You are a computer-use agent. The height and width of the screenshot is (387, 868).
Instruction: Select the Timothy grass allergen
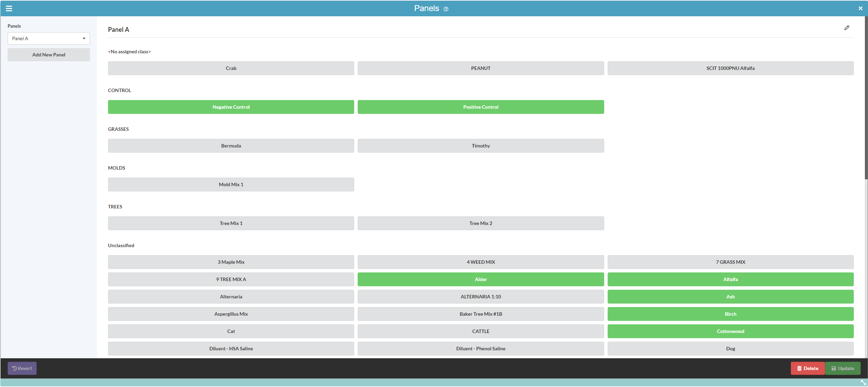pyautogui.click(x=481, y=146)
